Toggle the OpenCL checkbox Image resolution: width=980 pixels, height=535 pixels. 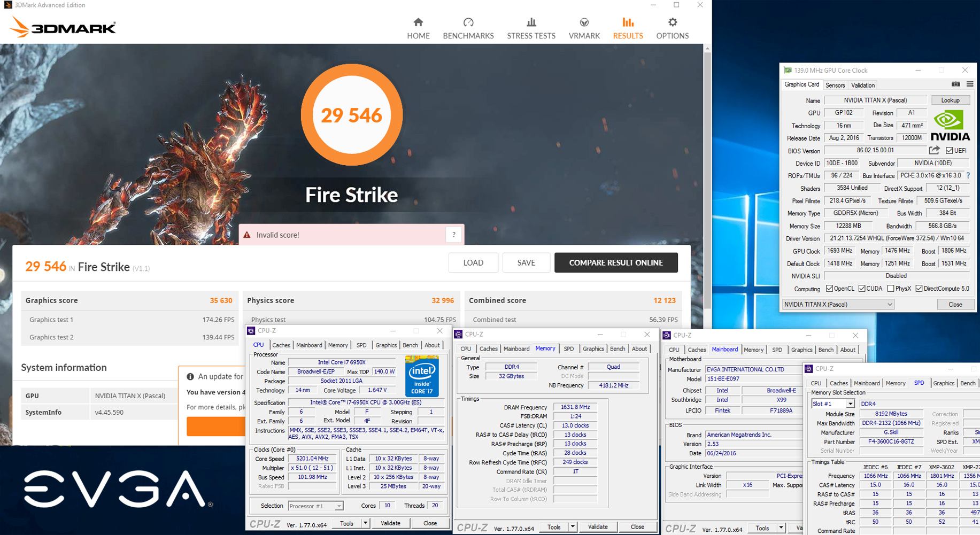tap(829, 289)
